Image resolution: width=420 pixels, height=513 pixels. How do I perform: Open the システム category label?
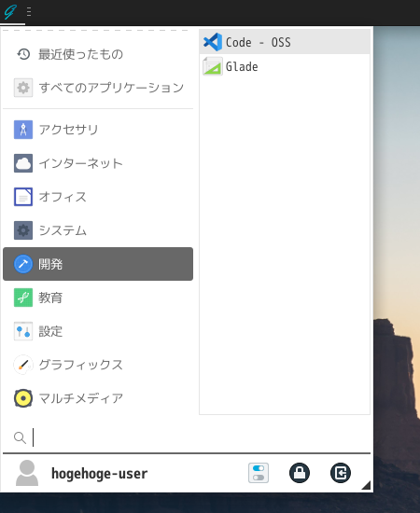pos(63,230)
